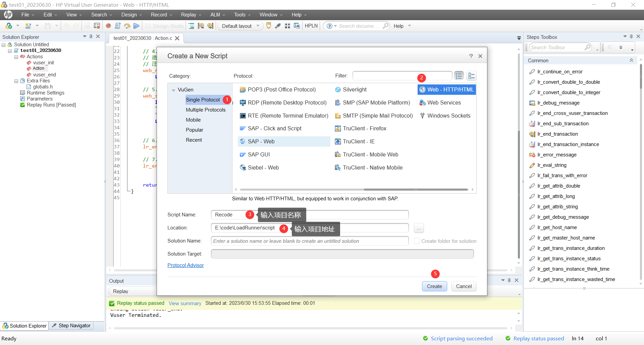The image size is (644, 345).
Task: Click the blue Replay play icon
Action: point(136,26)
